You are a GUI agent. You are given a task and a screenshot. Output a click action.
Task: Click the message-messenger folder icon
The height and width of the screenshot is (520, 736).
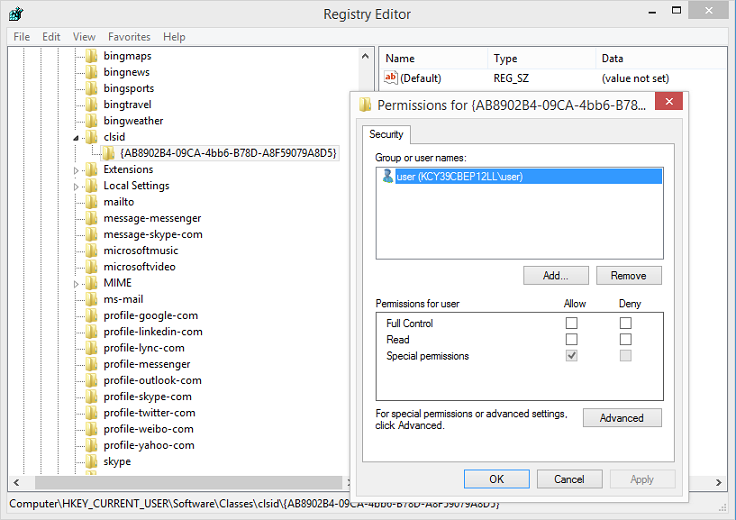(92, 218)
